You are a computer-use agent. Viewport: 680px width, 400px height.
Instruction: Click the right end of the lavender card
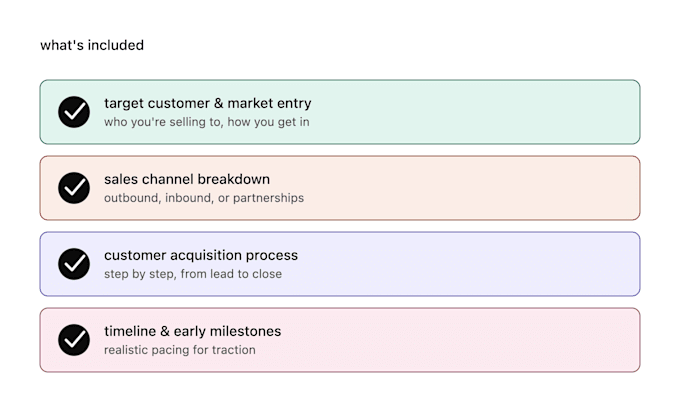pyautogui.click(x=624, y=264)
